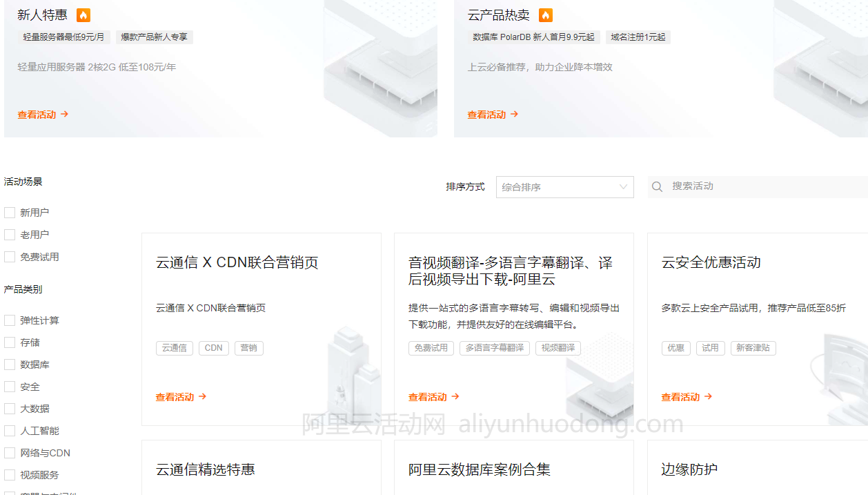This screenshot has height=495, width=868.
Task: Select the 视频服务 checkbox
Action: coord(10,475)
